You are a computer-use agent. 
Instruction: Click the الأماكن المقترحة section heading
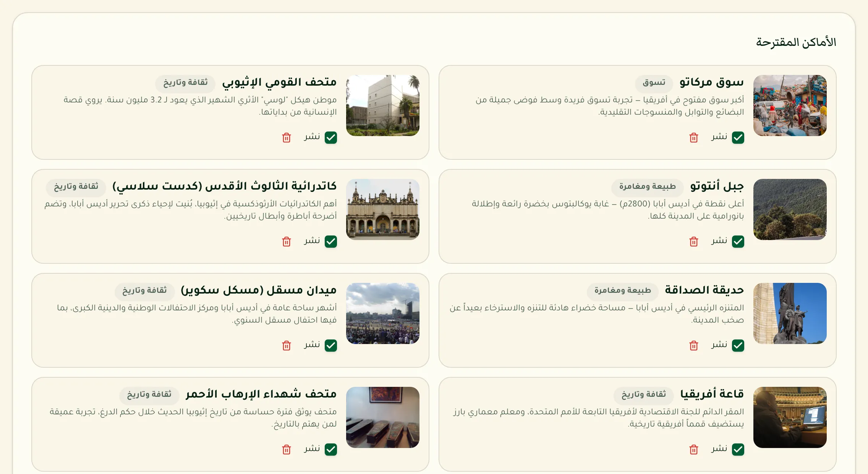(796, 42)
